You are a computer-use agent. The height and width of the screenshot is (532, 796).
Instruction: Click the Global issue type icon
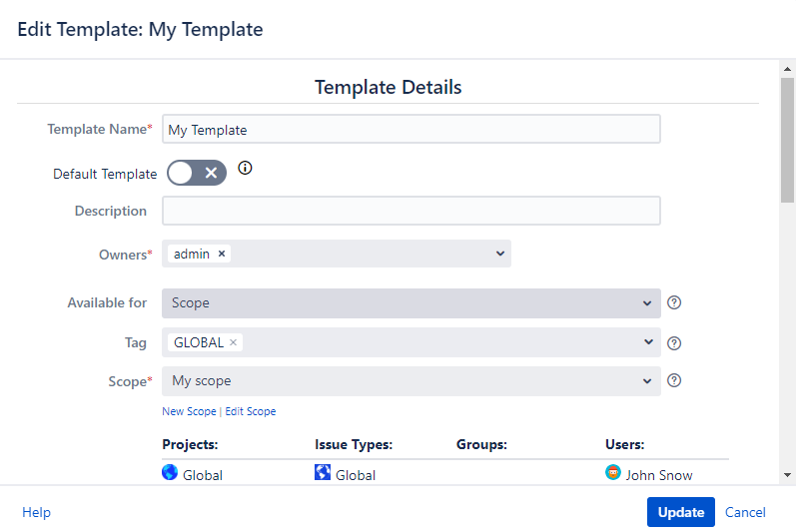[322, 473]
